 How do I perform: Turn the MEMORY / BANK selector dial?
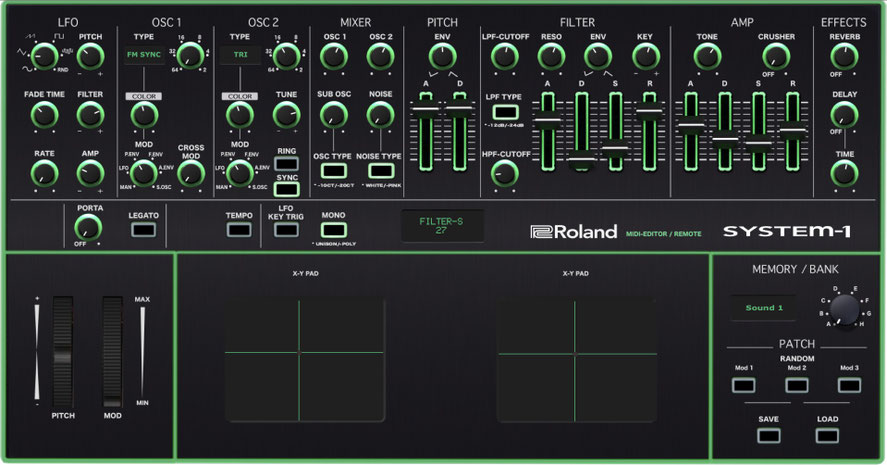pos(844,309)
